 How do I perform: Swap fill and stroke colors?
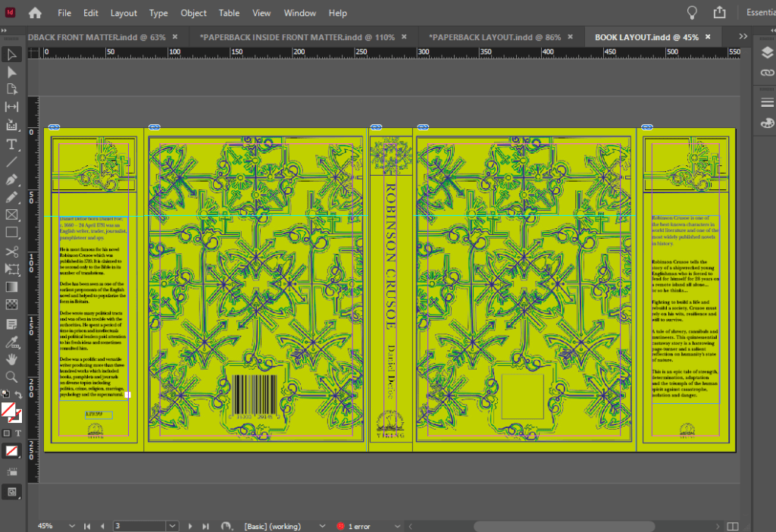click(x=19, y=395)
